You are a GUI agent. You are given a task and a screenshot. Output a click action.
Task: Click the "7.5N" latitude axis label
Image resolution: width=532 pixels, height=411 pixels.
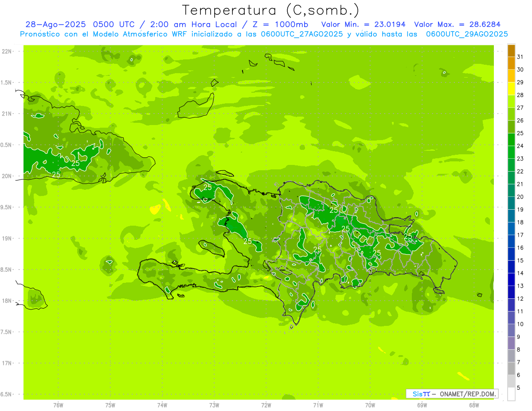tap(6, 332)
